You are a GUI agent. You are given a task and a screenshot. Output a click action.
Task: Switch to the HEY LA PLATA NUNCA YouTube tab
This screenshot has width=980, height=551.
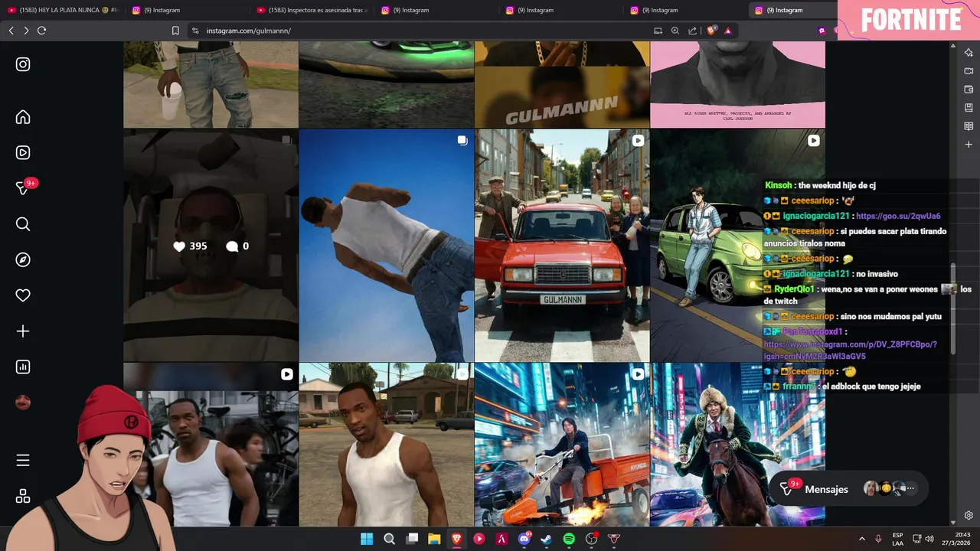tap(63, 10)
